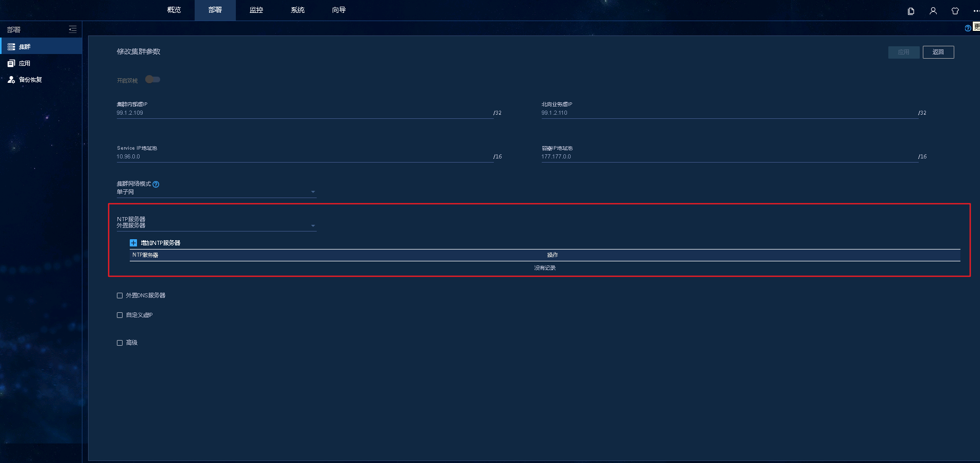Open the NTP服务器 dropdown showing 外置服务器
Screen dimensions: 980x463
(x=216, y=226)
